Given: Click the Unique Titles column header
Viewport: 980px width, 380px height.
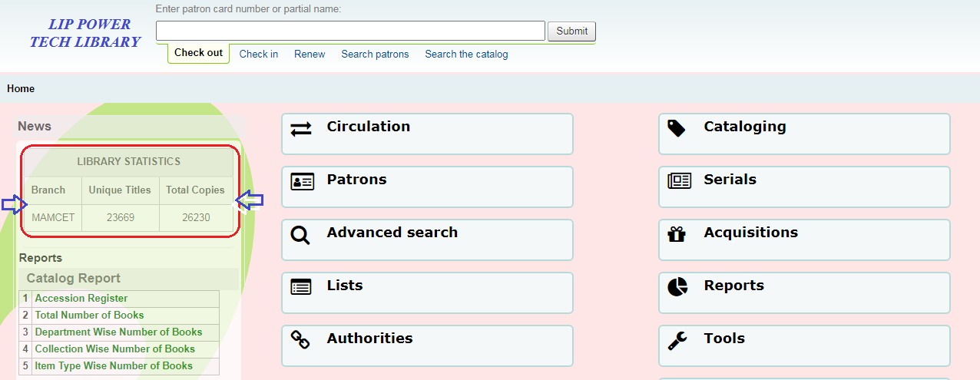Looking at the screenshot, I should tap(120, 190).
